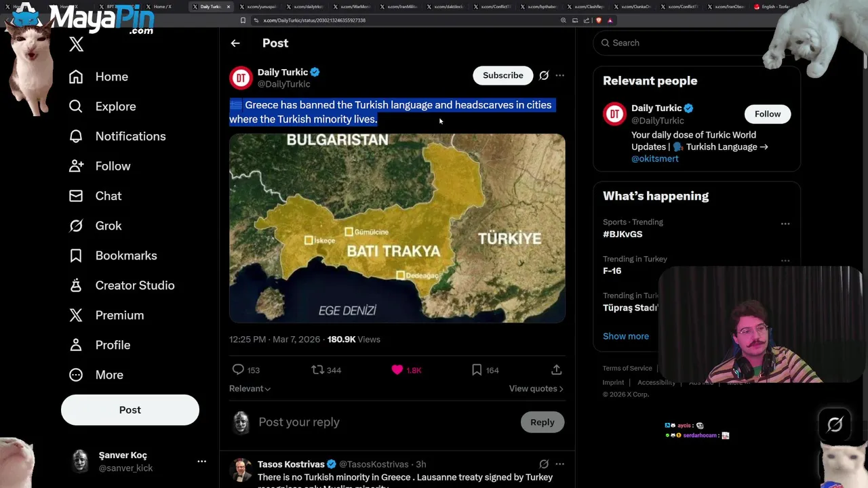The width and height of the screenshot is (868, 488).
Task: Click the Reply button
Action: (x=542, y=422)
